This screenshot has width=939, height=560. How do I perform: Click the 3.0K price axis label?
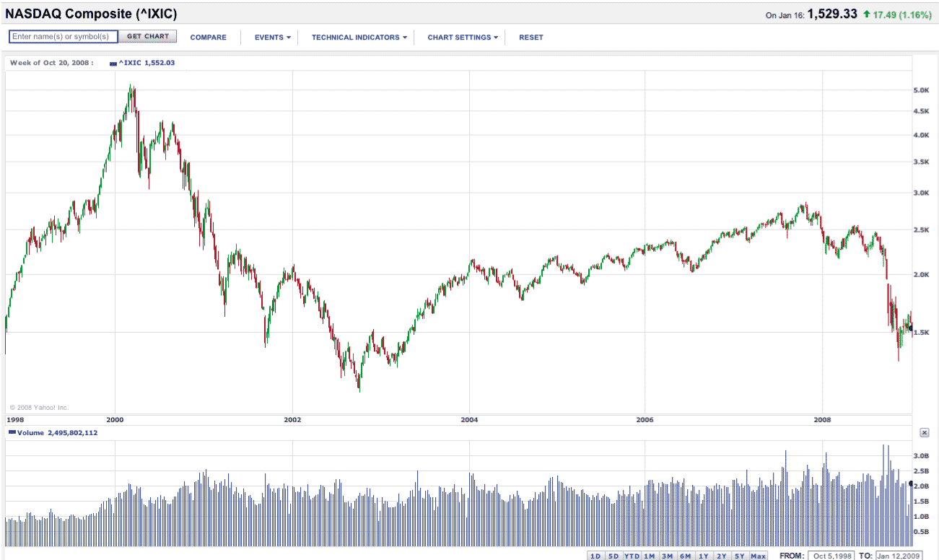920,193
